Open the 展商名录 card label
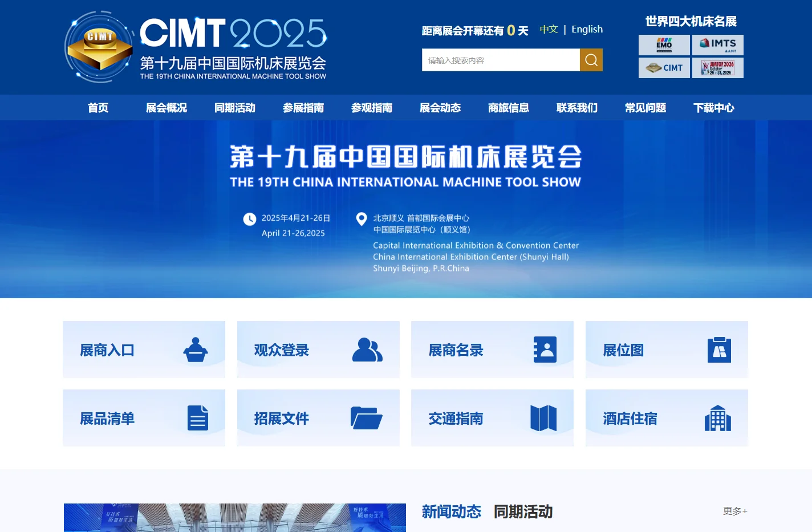Screen dimensions: 812x532 click(456, 350)
